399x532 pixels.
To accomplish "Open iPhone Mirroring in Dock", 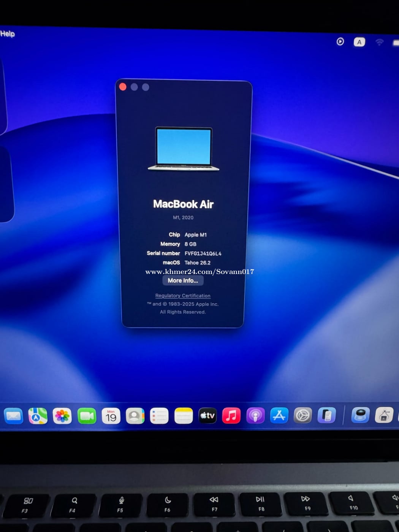I will 327,415.
